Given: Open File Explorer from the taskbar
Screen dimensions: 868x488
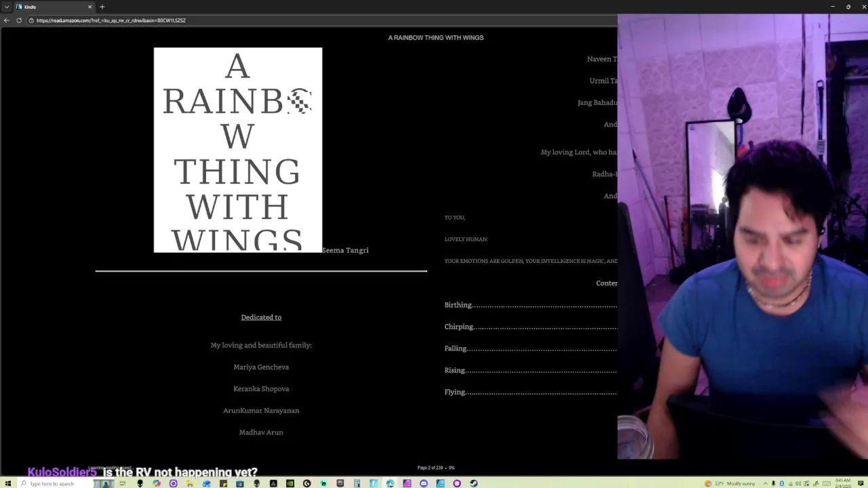Looking at the screenshot, I should (x=190, y=483).
